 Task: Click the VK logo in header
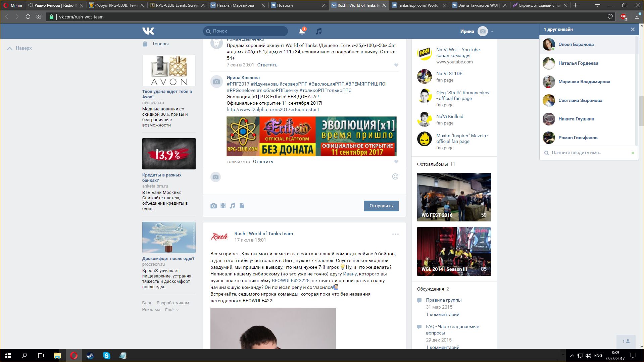pyautogui.click(x=148, y=31)
